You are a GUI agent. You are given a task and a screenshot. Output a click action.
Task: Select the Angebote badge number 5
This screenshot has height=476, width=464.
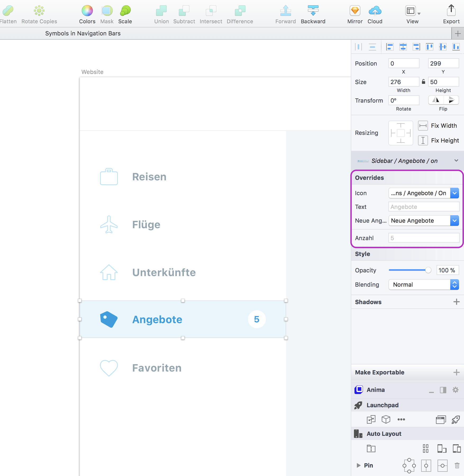(x=257, y=319)
